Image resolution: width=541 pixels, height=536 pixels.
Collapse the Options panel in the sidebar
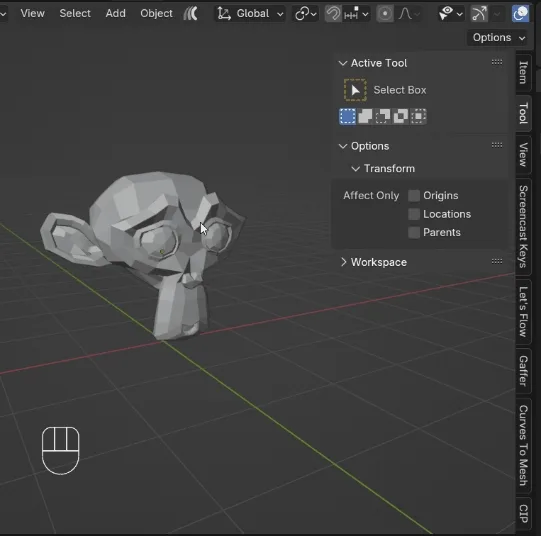pos(343,146)
